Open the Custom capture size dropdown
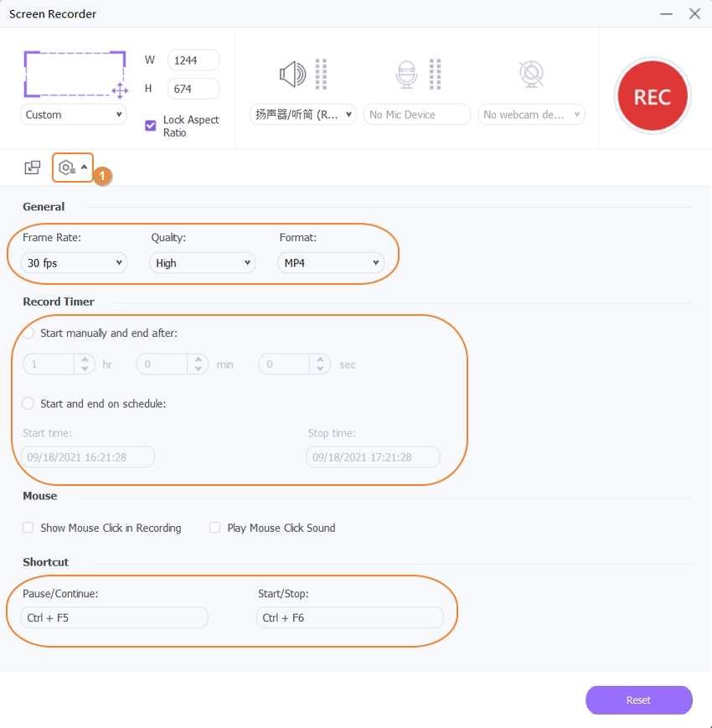The width and height of the screenshot is (712, 728). pyautogui.click(x=74, y=115)
